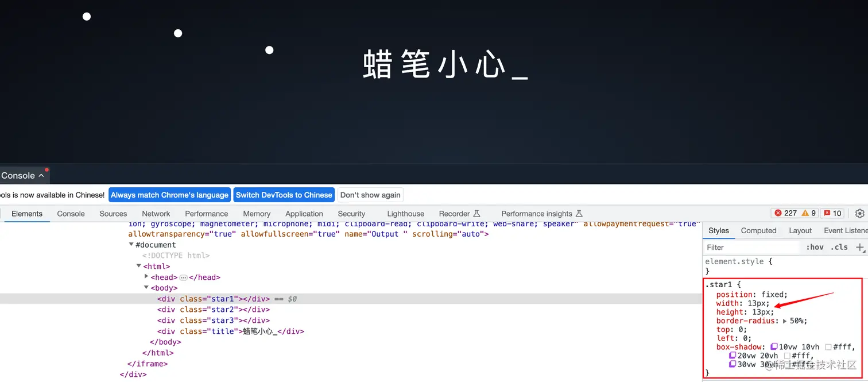Screen dimensions: 868x382
Task: Select div class star1 node
Action: 214,299
